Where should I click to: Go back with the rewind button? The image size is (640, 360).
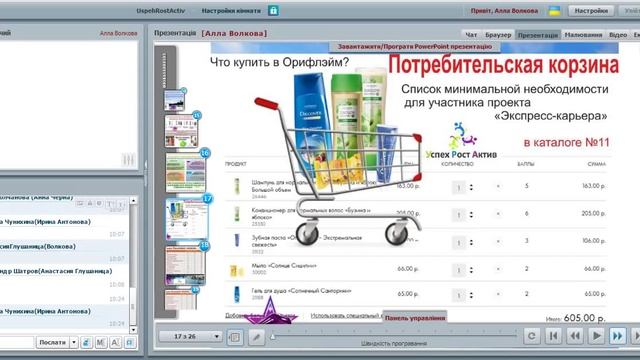[575, 336]
